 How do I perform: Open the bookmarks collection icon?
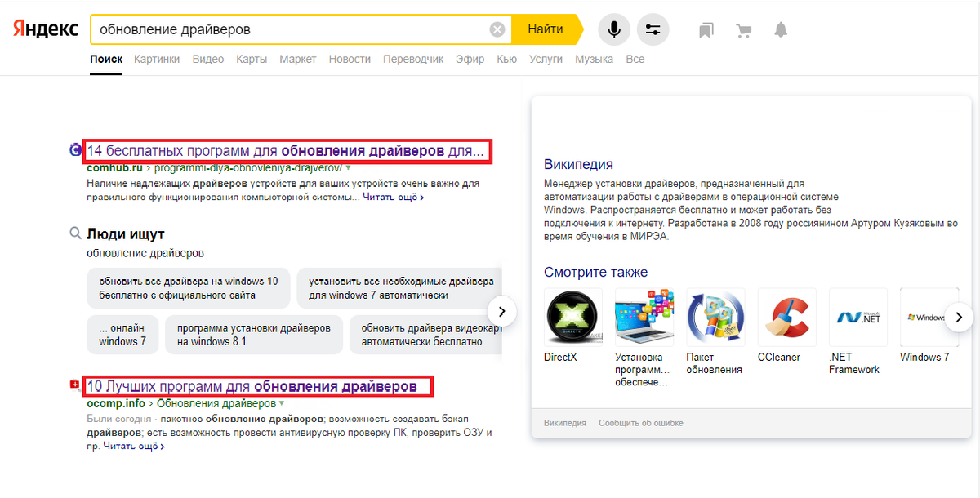click(x=706, y=30)
